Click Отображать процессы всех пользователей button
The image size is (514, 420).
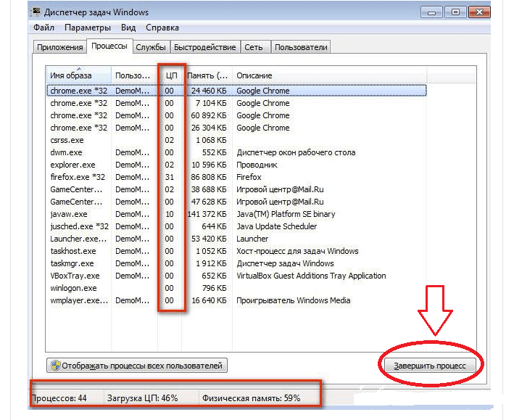click(x=137, y=366)
